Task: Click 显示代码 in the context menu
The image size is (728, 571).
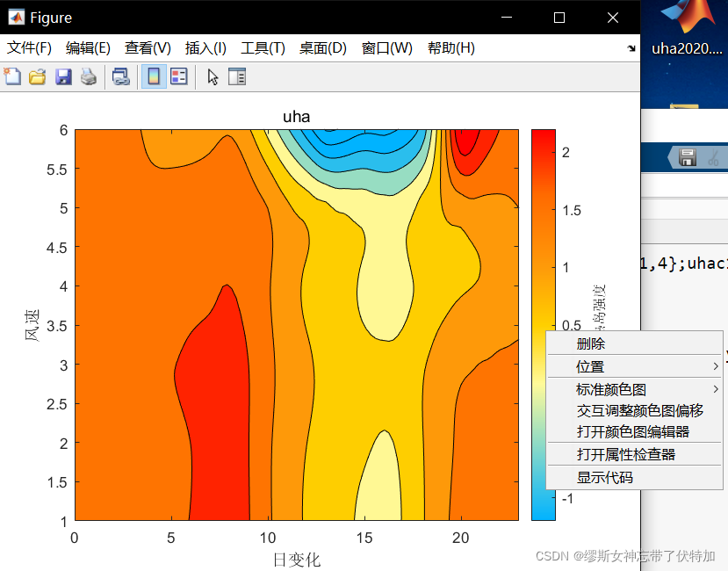Action: [x=604, y=477]
